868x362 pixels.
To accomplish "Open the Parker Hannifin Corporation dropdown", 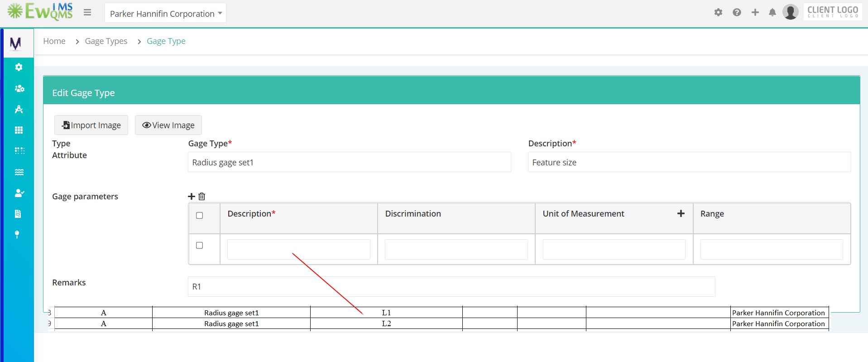I will coord(165,13).
